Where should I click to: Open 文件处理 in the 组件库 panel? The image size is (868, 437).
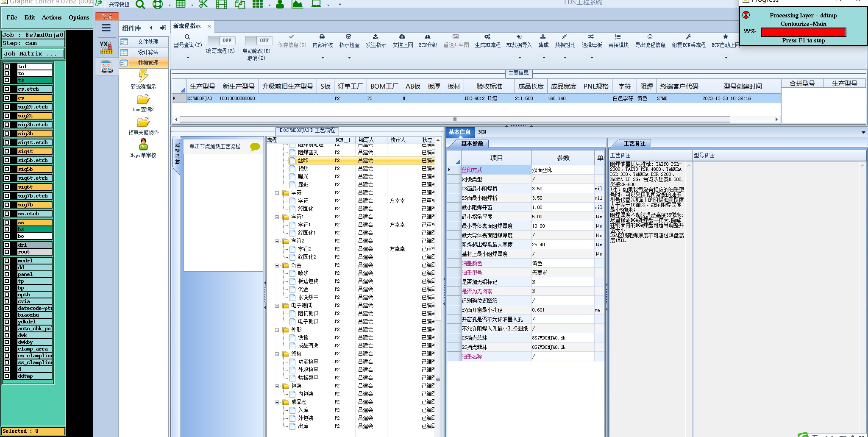pyautogui.click(x=143, y=42)
